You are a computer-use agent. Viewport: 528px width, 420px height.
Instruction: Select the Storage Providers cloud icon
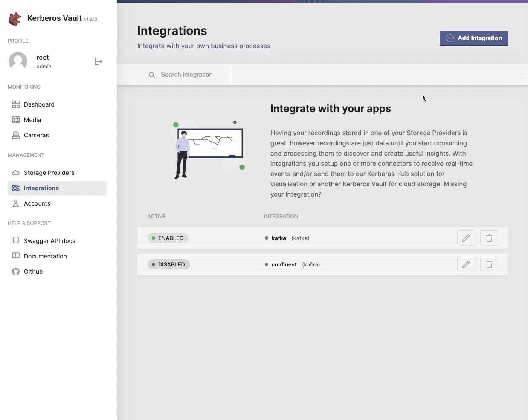click(16, 172)
